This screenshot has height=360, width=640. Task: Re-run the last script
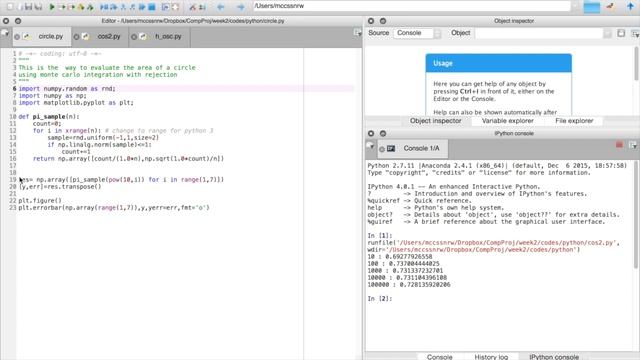pyautogui.click(x=90, y=7)
